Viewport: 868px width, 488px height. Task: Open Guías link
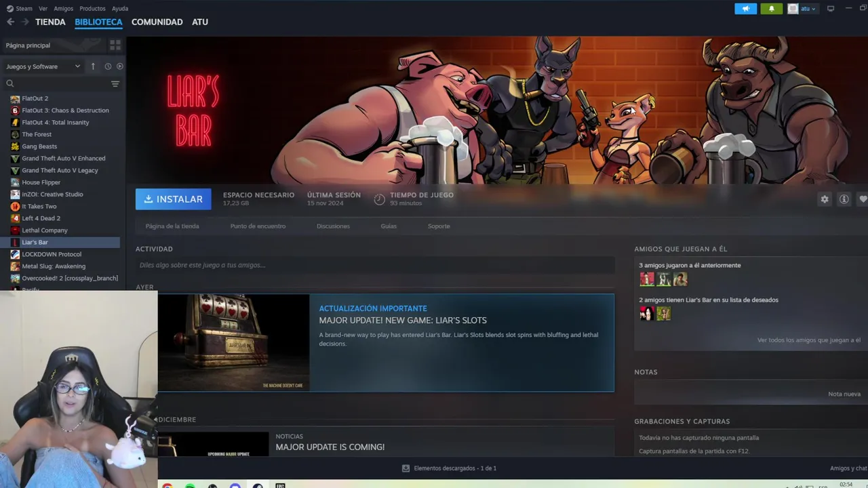tap(389, 226)
